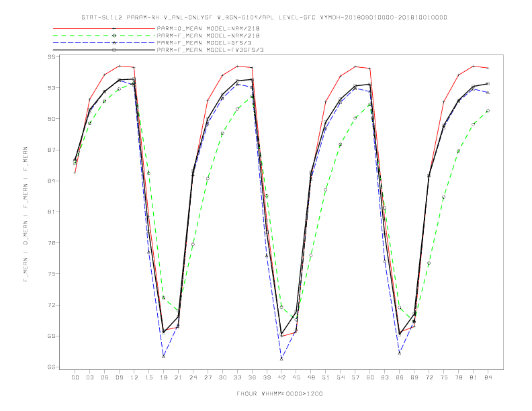Click y-axis tick label 90
Image resolution: width=532 pixels, height=411 pixels.
(51, 119)
